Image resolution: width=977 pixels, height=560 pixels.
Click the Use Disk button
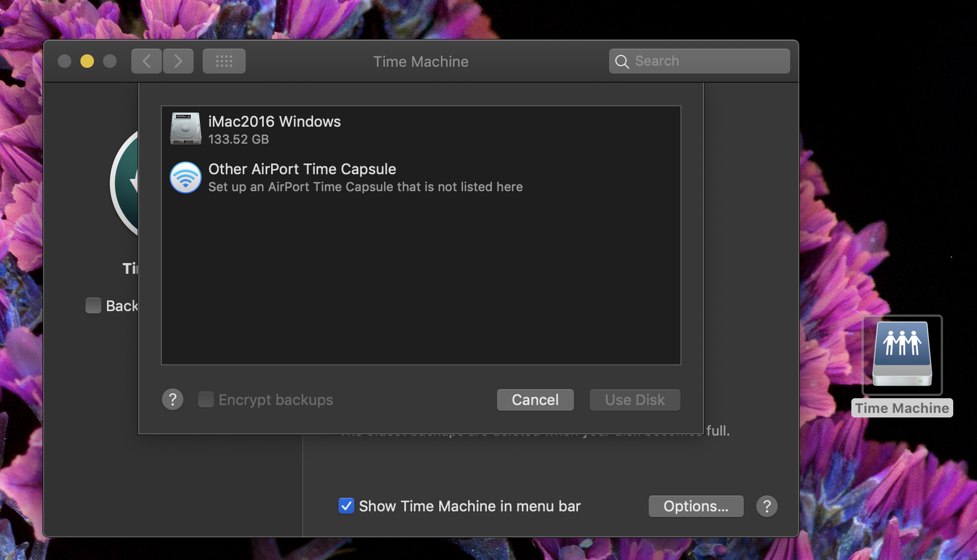coord(635,400)
